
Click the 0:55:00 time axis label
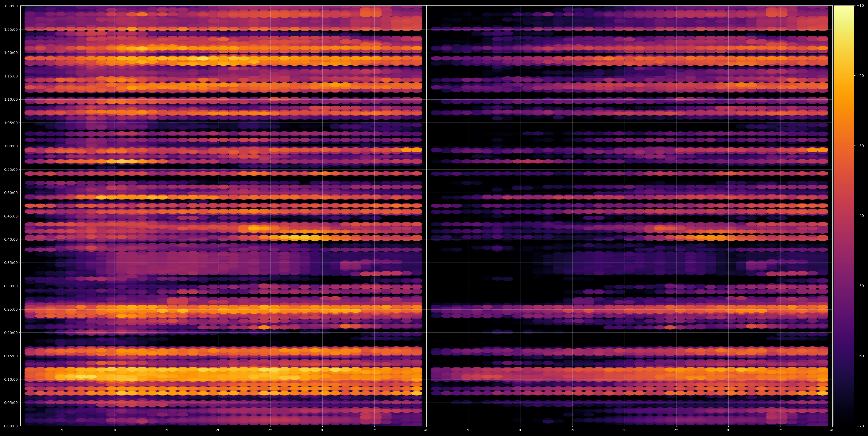point(11,169)
